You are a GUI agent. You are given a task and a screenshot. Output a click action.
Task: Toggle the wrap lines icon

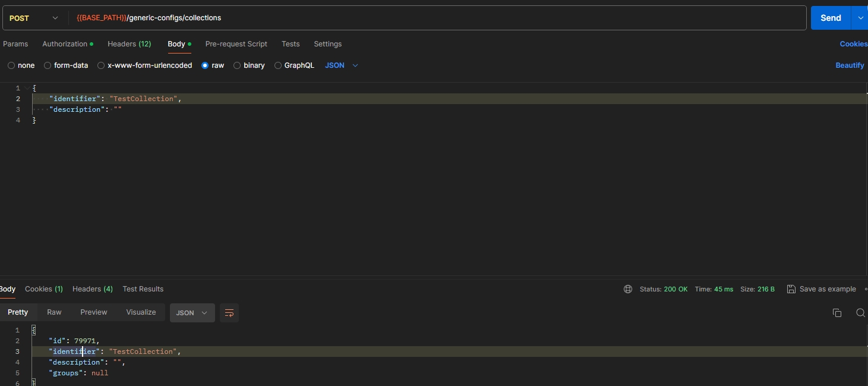(x=229, y=313)
